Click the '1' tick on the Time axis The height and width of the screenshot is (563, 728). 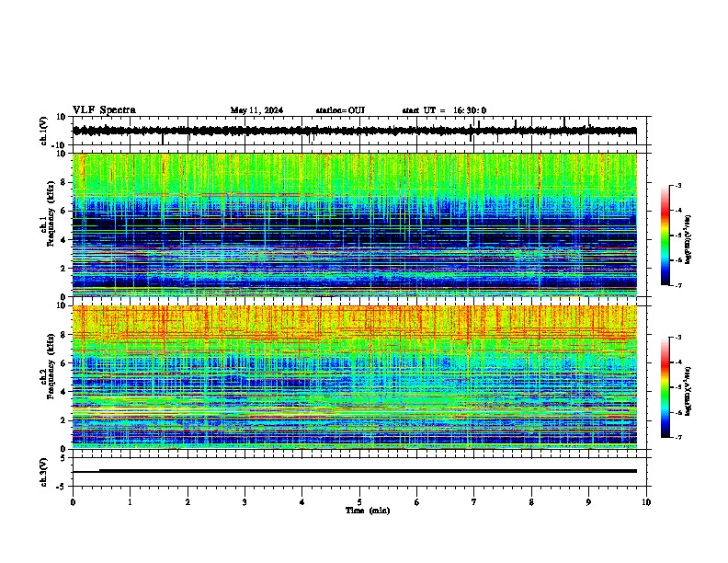click(131, 502)
